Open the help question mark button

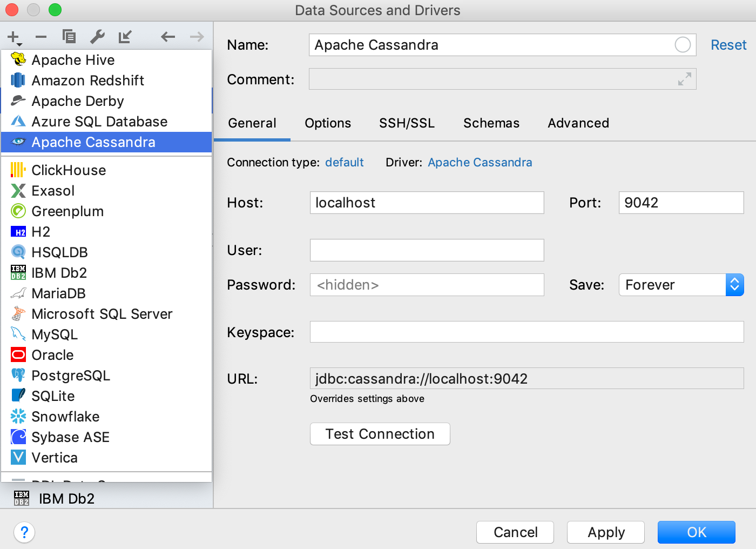click(x=24, y=532)
